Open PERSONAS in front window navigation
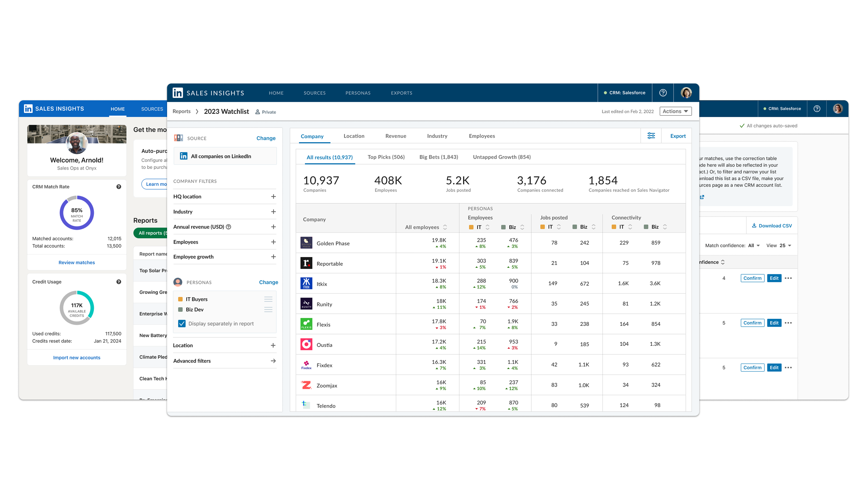 point(358,93)
